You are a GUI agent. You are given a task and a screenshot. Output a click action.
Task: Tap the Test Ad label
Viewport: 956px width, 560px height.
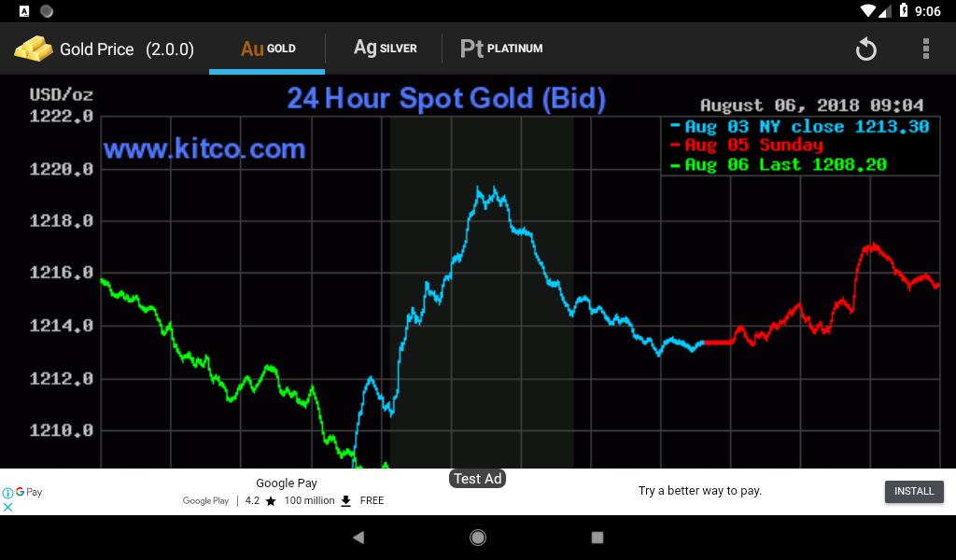pyautogui.click(x=477, y=479)
